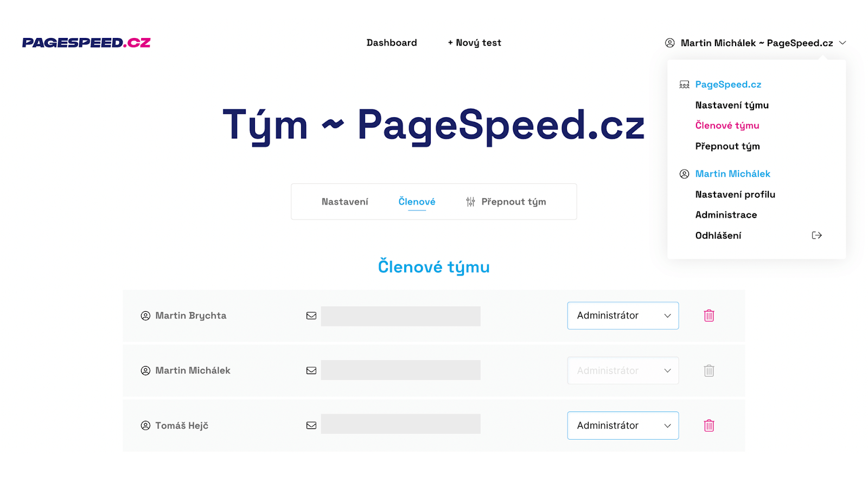Switch to the Nastavení tab

344,202
